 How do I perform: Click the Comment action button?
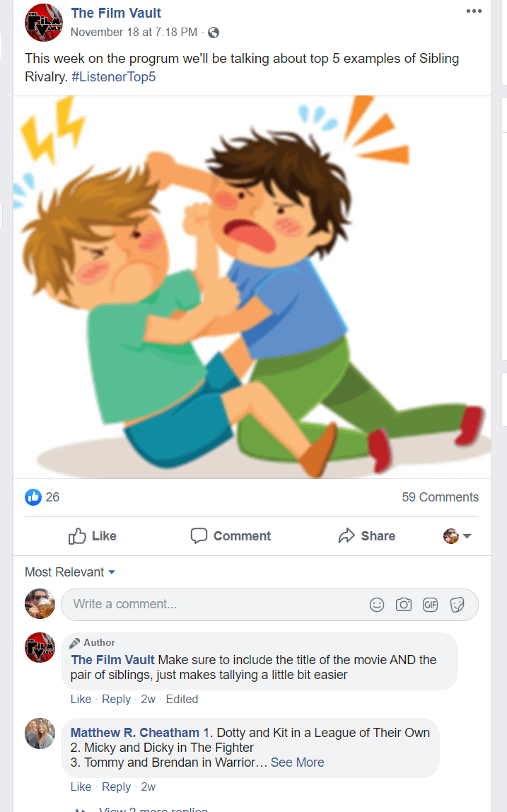click(231, 536)
